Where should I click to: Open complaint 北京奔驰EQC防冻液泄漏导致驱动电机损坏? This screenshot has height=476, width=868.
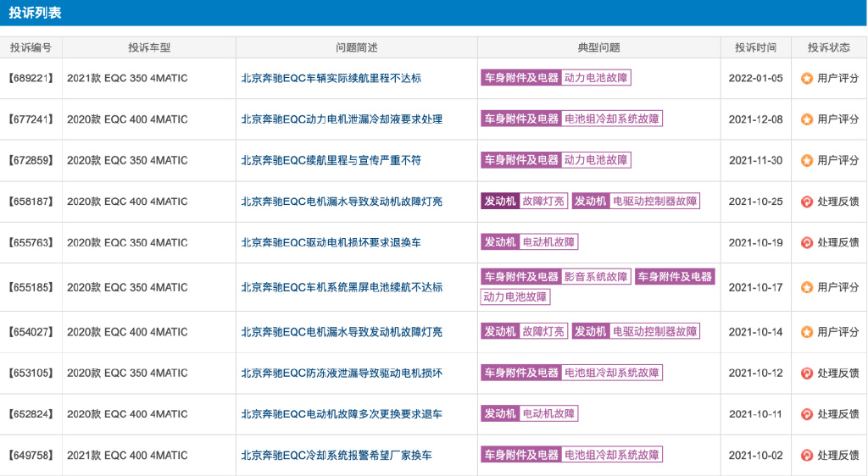click(x=342, y=374)
